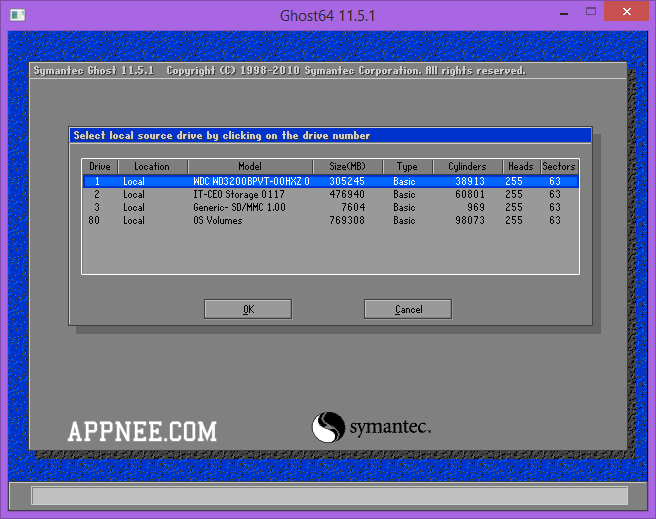Click the OK button
Screen dimensions: 656x519
pos(248,309)
